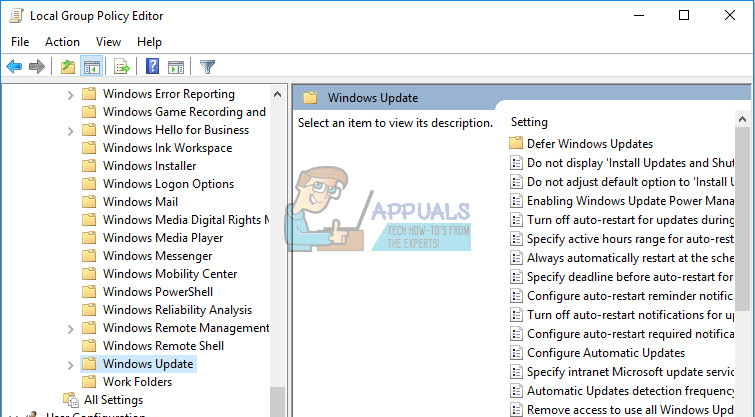Select the Windows Mobility Center folder
This screenshot has height=417, width=755.
click(170, 274)
